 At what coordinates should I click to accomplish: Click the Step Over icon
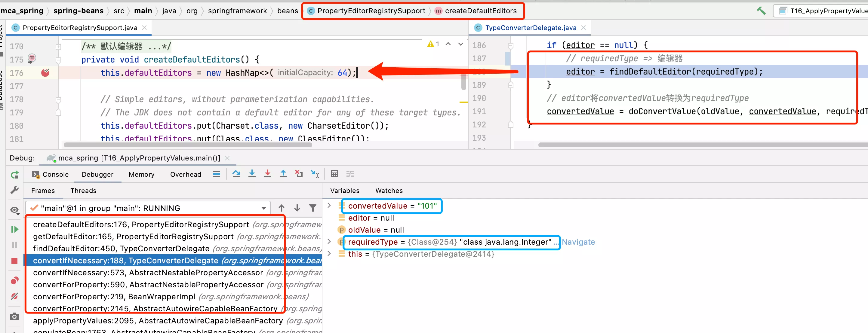point(236,174)
